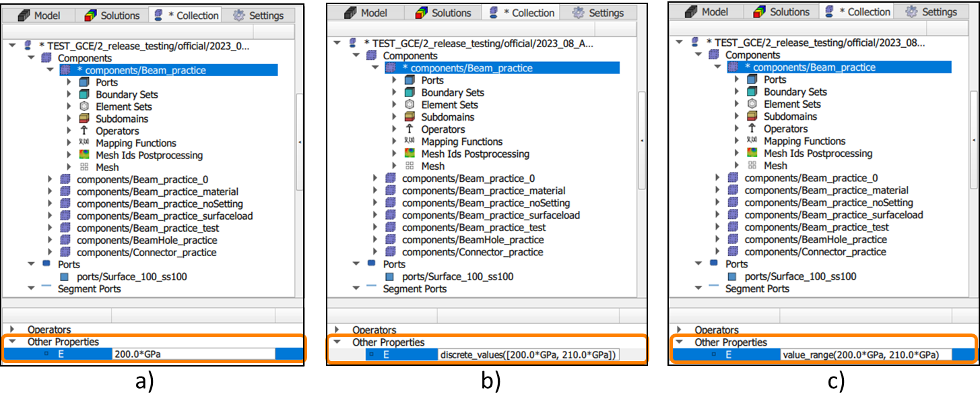
Task: Click the BeamHole_practice component icon in panel a
Action: 65,240
